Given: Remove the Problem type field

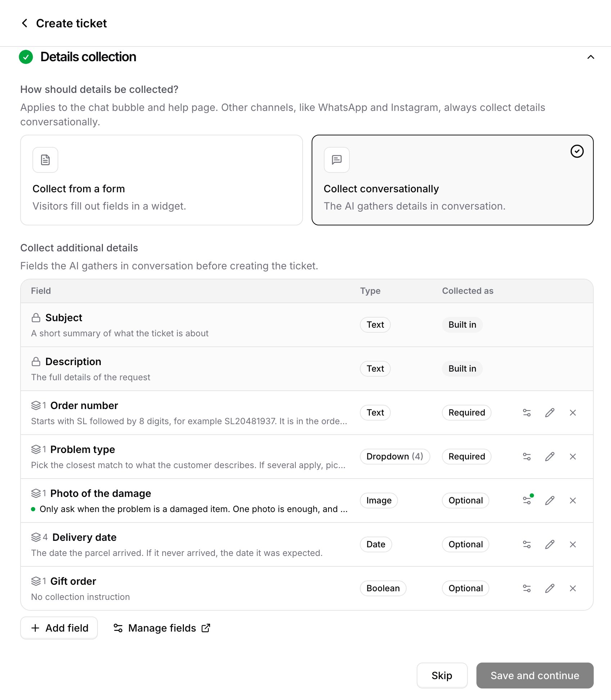Looking at the screenshot, I should click(x=573, y=457).
